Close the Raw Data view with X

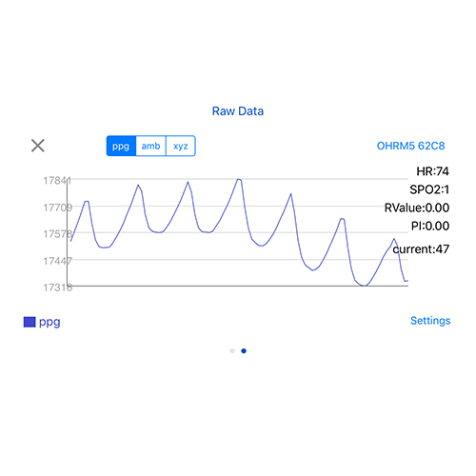[x=38, y=146]
